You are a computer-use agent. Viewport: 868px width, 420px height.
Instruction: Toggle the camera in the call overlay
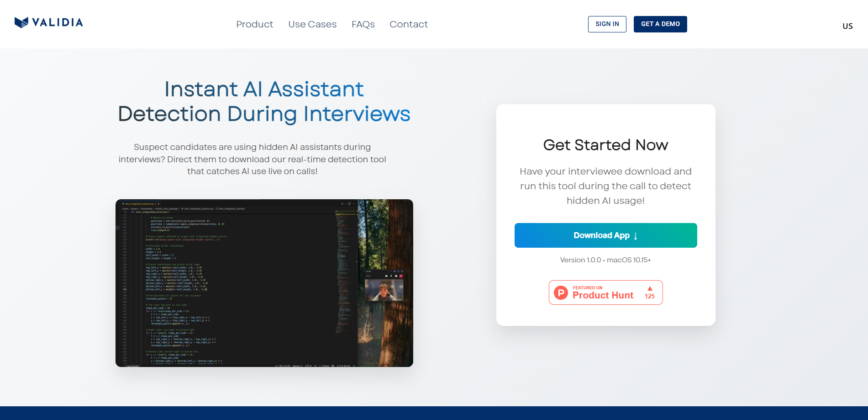point(386,276)
